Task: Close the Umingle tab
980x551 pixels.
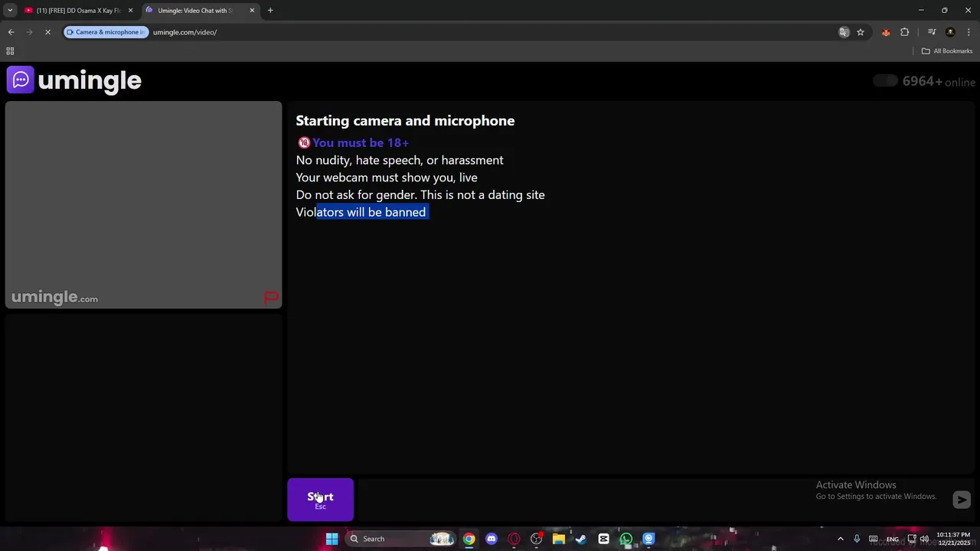Action: (x=252, y=11)
